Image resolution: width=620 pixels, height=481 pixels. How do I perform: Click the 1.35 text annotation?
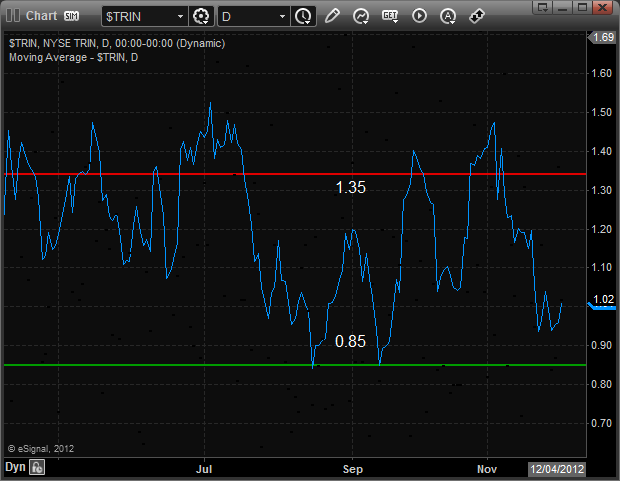tap(351, 187)
